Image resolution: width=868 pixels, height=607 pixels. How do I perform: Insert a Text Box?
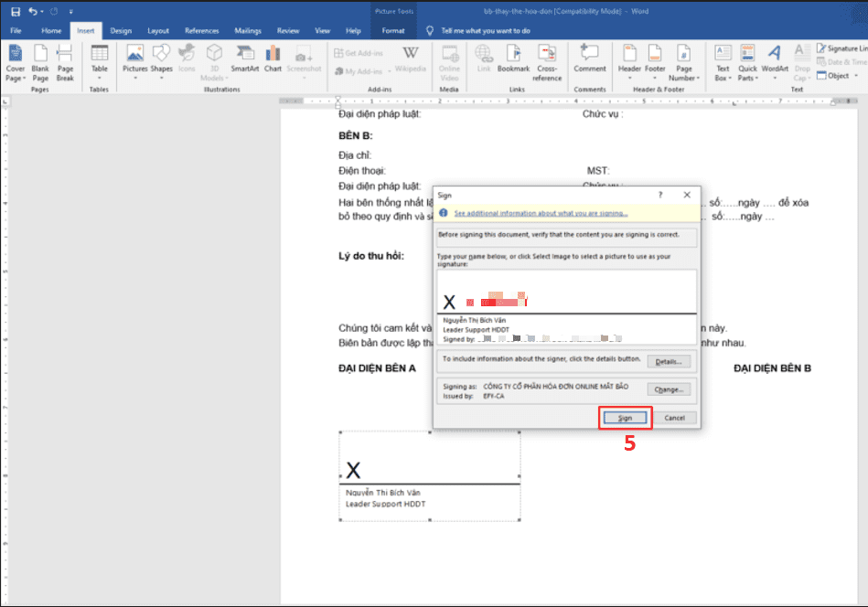(723, 63)
